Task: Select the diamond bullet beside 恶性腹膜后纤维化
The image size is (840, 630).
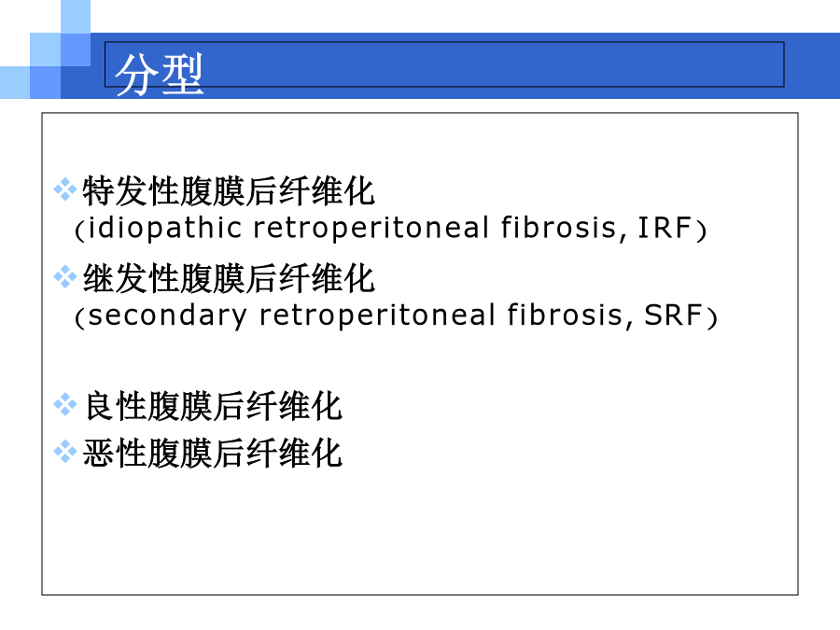Action: pos(64,453)
